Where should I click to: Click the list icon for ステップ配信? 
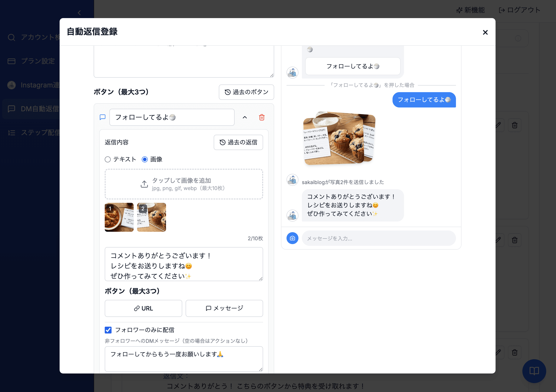point(11,133)
